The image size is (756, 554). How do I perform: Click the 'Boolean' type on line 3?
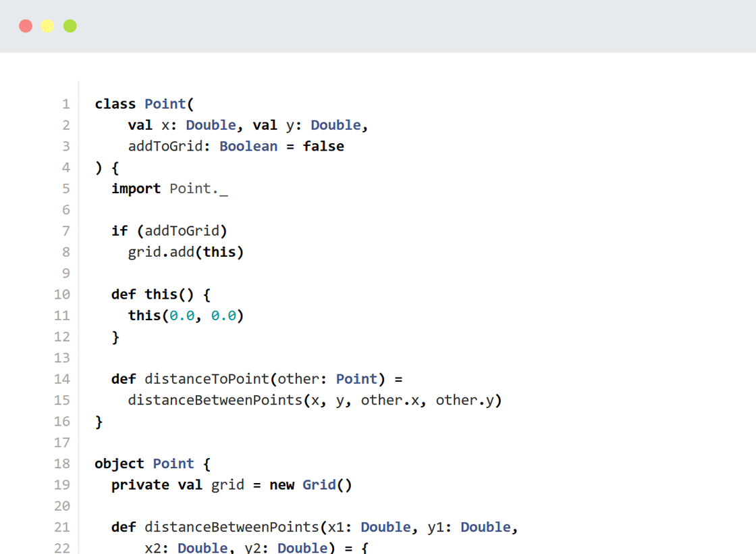tap(248, 147)
